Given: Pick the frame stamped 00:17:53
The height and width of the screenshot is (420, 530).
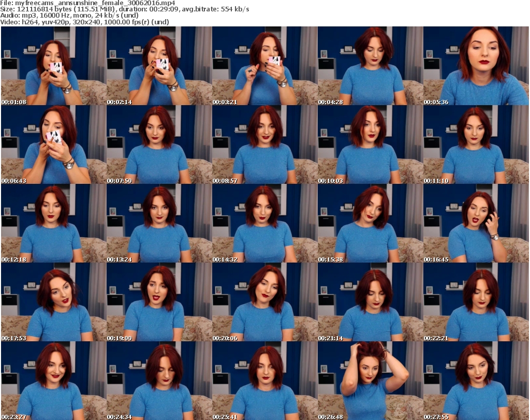Looking at the screenshot, I should tap(54, 302).
